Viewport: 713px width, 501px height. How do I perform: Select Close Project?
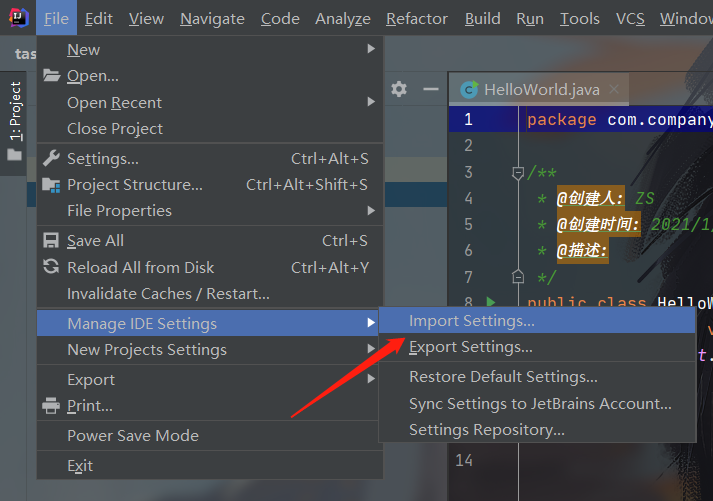click(x=210, y=129)
